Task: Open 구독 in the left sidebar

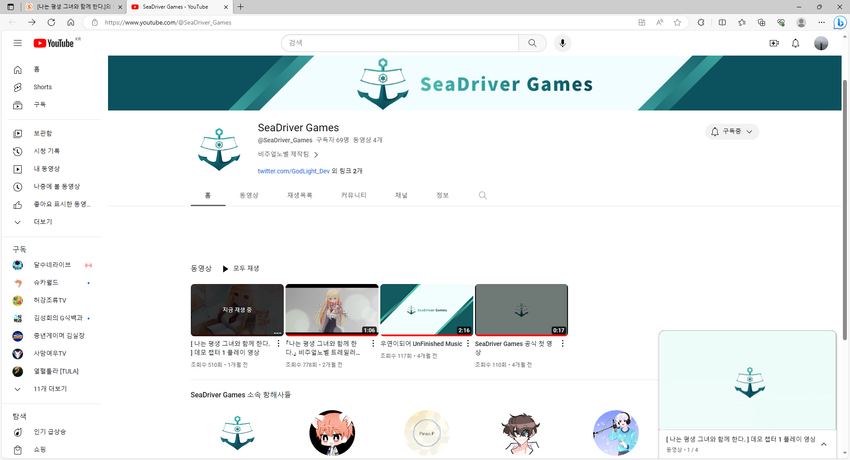Action: (x=51, y=105)
